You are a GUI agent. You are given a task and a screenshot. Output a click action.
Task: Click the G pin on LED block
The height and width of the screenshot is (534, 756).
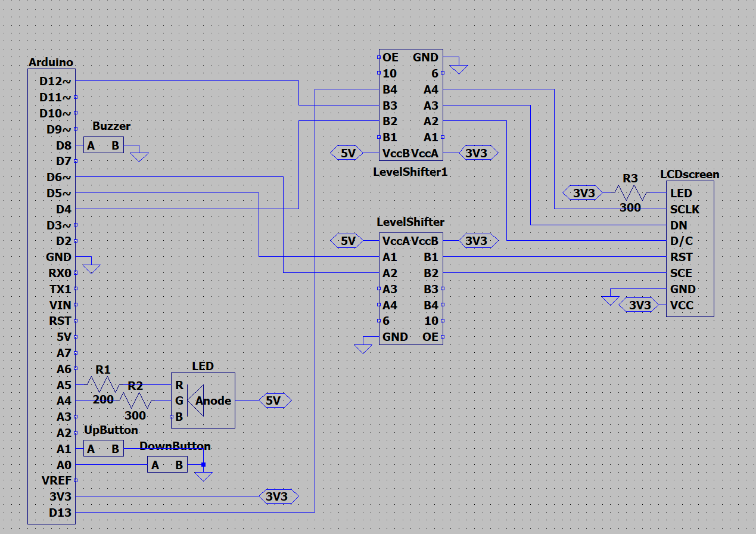click(179, 401)
